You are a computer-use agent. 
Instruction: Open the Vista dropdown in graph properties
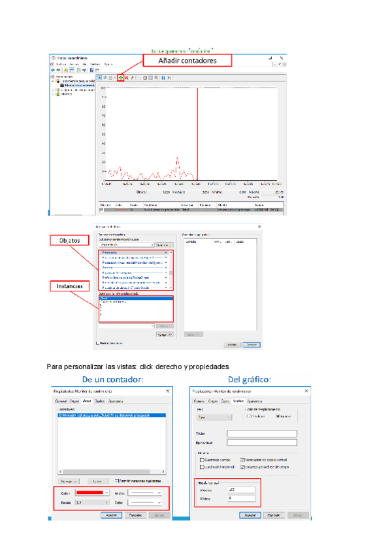click(214, 417)
